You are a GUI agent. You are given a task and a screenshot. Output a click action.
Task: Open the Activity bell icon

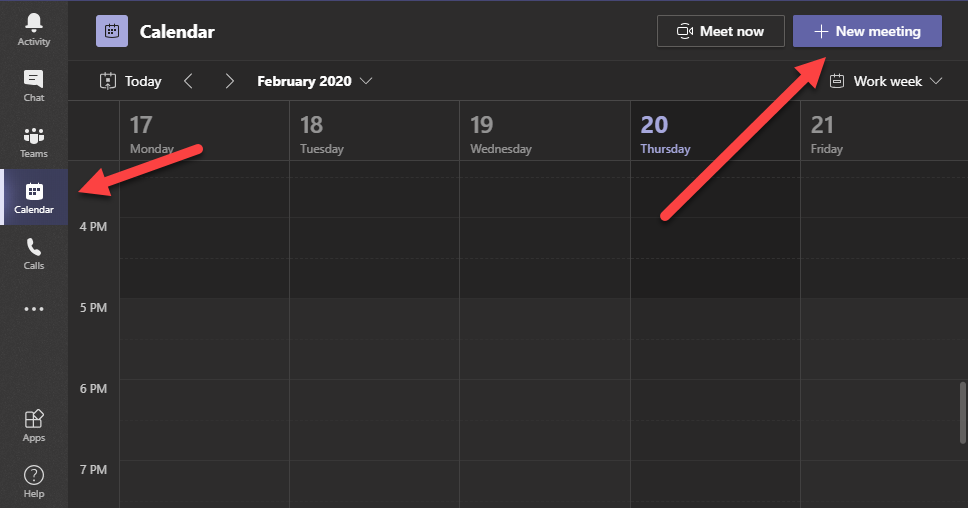(33, 28)
